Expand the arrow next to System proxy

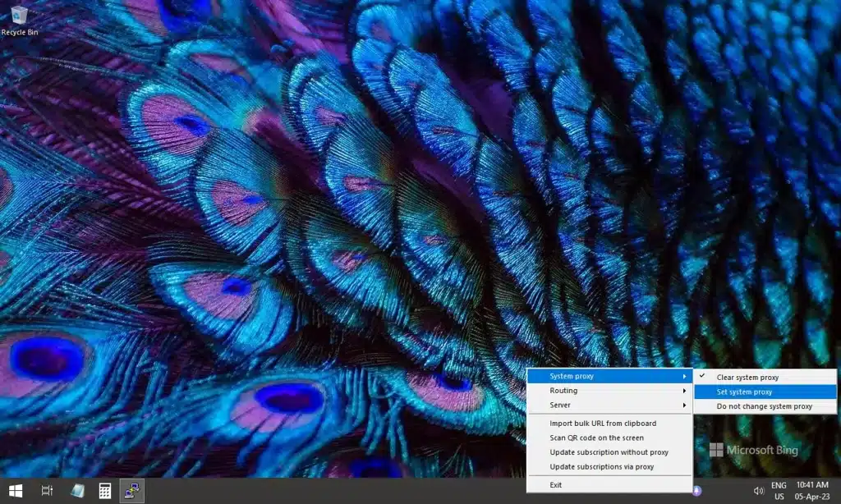[x=684, y=377]
